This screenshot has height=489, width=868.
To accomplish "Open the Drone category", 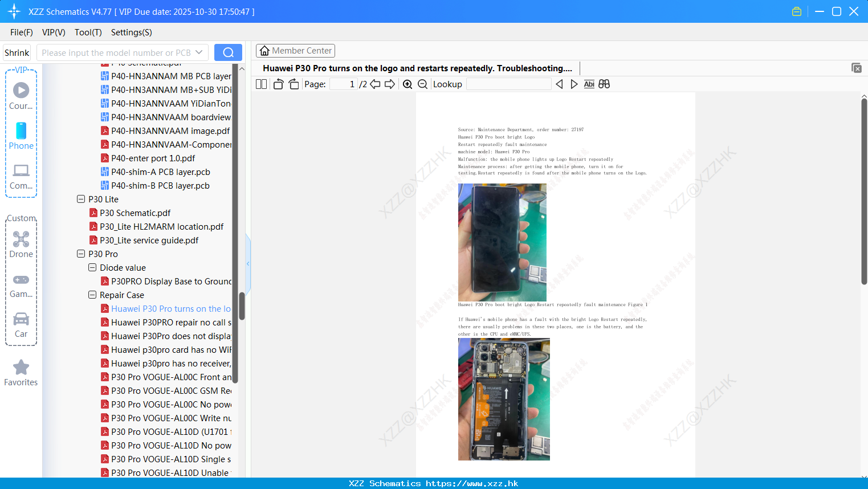I will click(x=21, y=245).
